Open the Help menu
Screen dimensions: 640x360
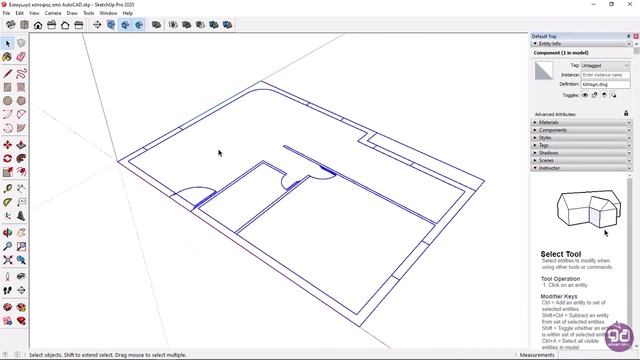click(x=128, y=13)
